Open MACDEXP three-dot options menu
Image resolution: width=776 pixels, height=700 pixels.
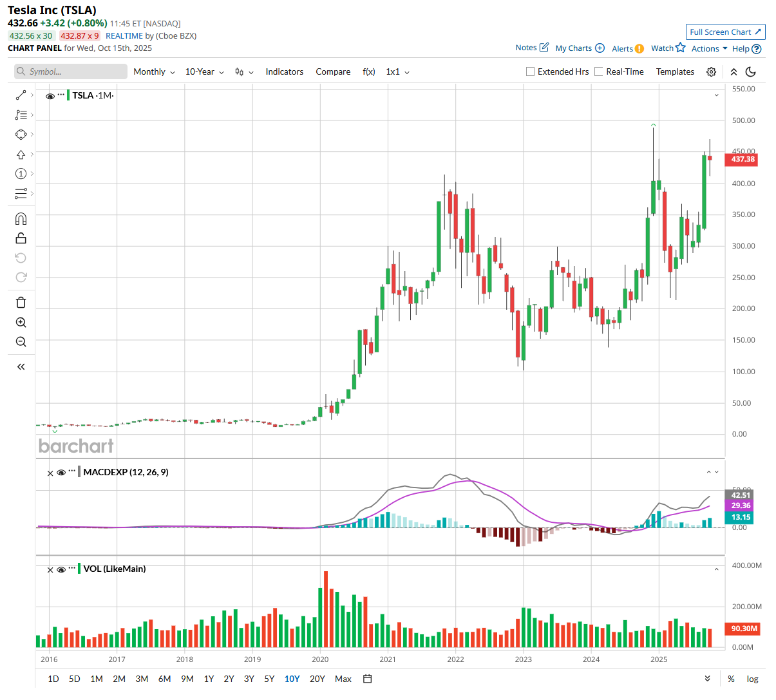72,471
